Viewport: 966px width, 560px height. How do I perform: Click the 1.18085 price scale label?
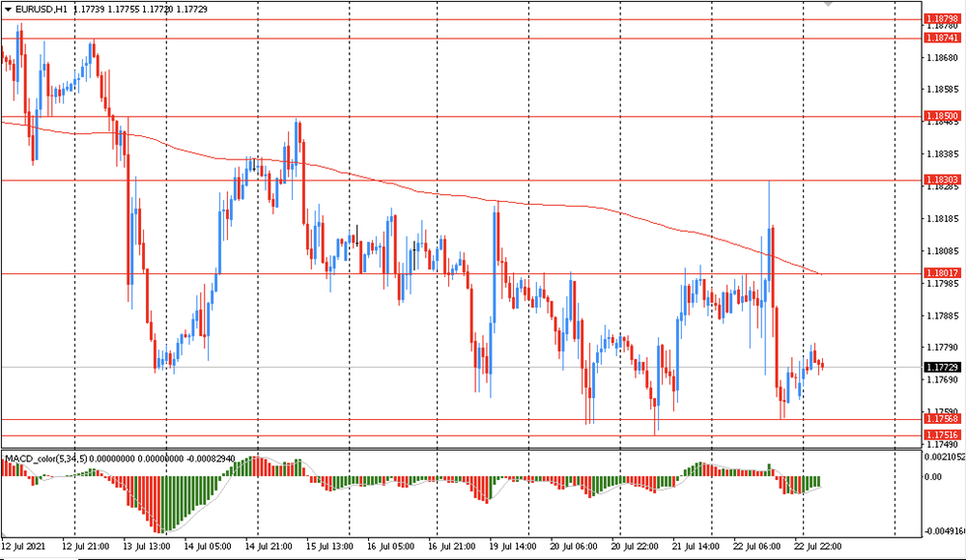pyautogui.click(x=943, y=251)
